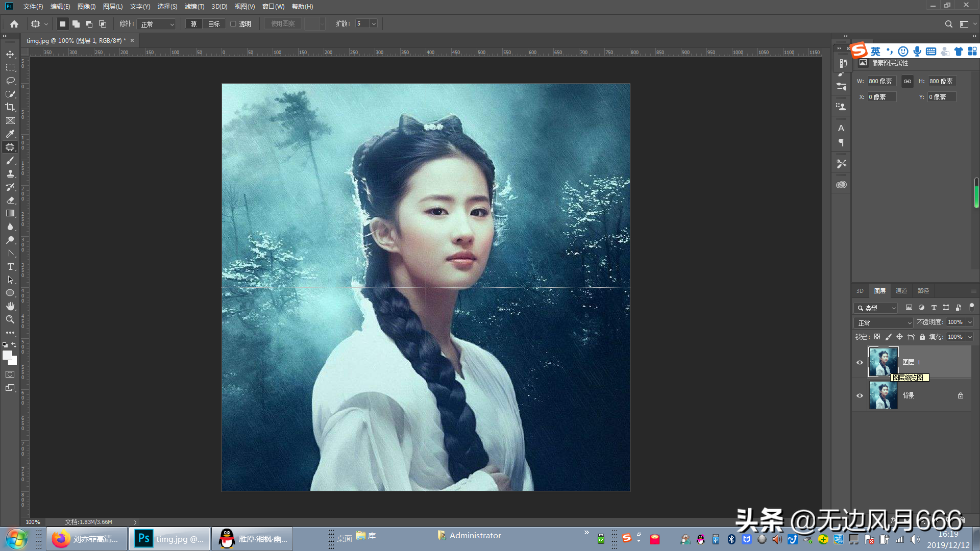The width and height of the screenshot is (980, 551).
Task: Select the Crop tool
Action: 10,107
